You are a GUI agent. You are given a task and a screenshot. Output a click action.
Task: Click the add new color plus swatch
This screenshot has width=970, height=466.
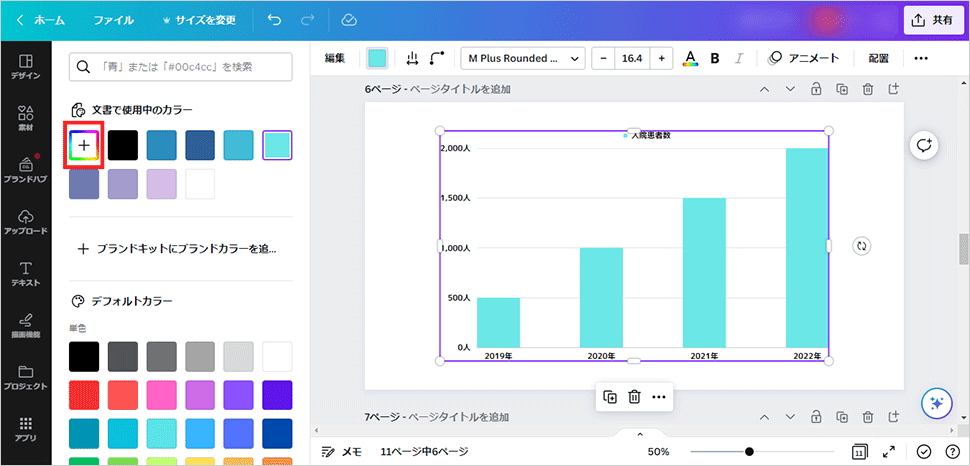[84, 145]
